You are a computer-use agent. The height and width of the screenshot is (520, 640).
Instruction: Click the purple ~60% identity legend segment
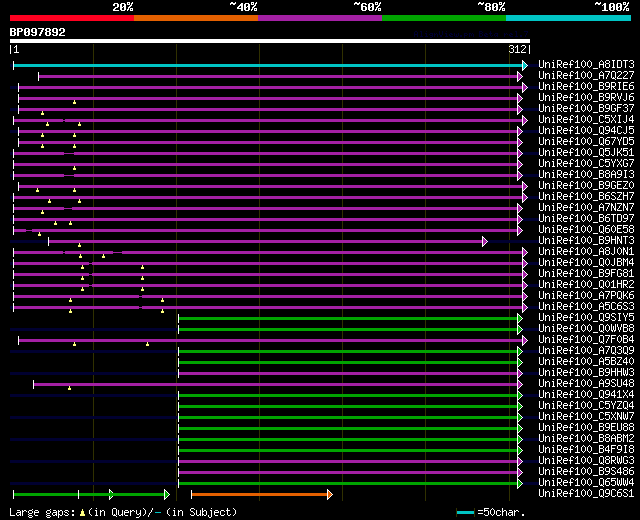coord(319,17)
